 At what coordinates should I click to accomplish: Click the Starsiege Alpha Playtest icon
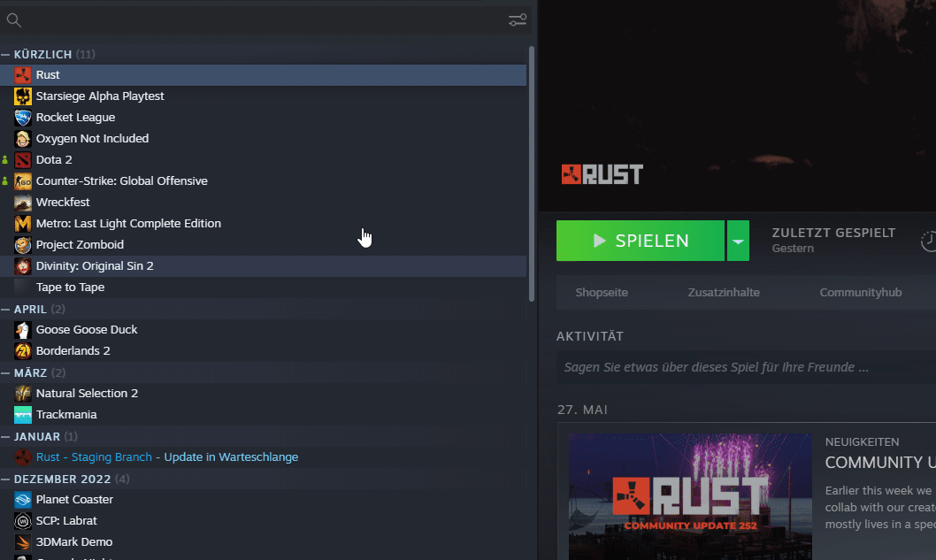pyautogui.click(x=23, y=96)
